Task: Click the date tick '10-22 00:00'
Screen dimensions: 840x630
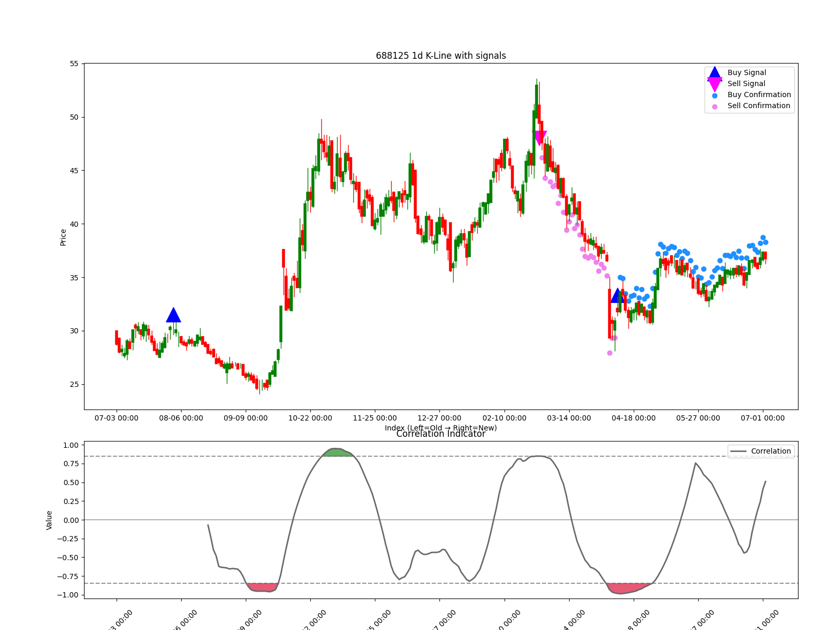Action: (x=310, y=418)
